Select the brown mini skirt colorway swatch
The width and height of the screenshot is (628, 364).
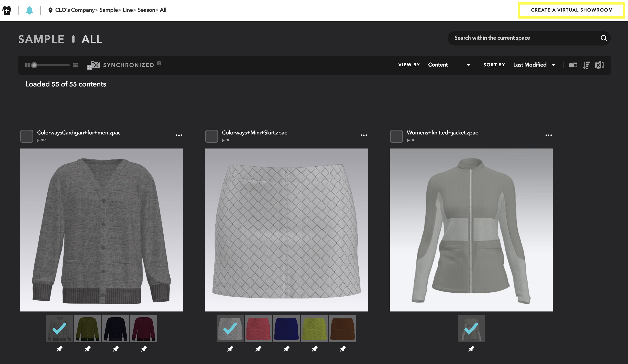coord(343,329)
